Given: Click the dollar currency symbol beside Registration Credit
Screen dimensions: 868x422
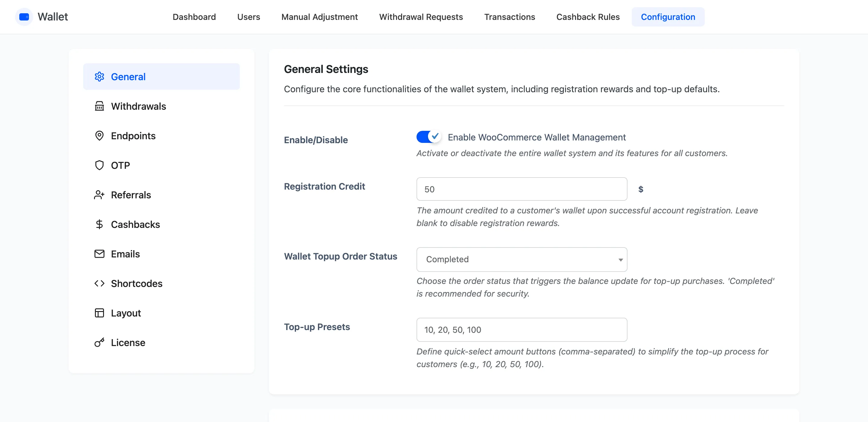Looking at the screenshot, I should (x=640, y=189).
